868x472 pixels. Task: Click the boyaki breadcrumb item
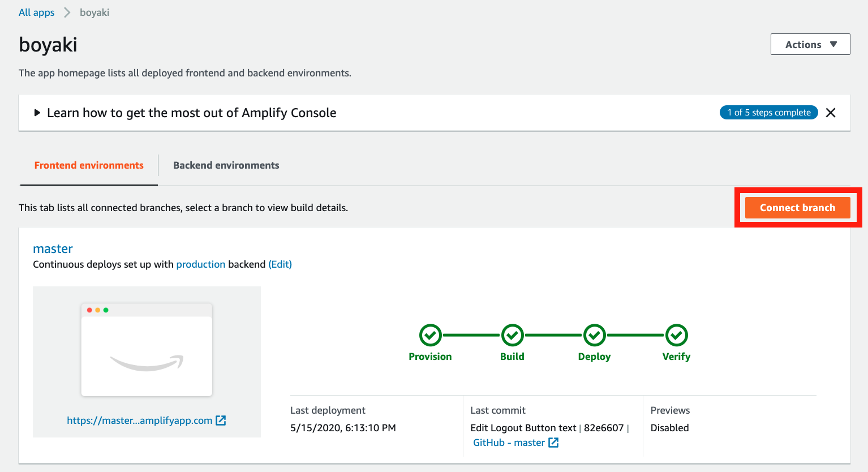pyautogui.click(x=94, y=12)
